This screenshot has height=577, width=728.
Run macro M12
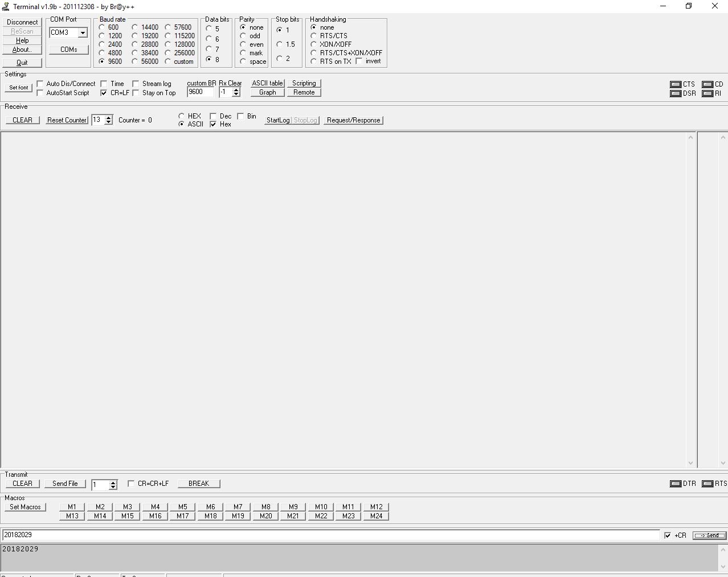pyautogui.click(x=377, y=507)
